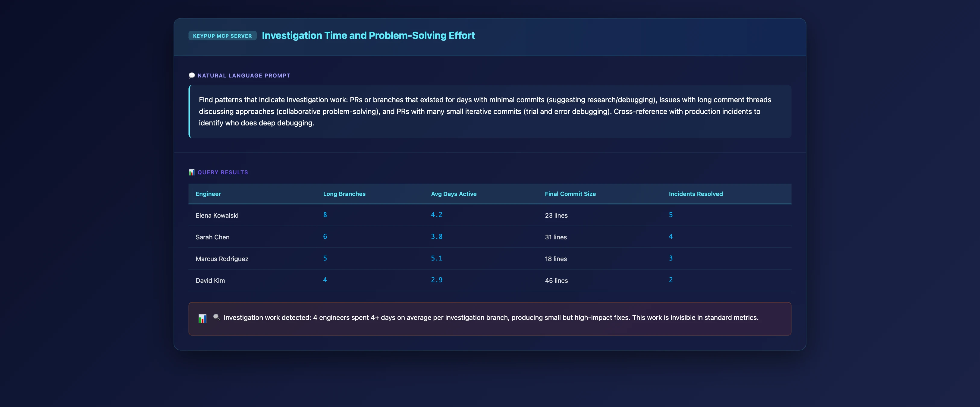This screenshot has height=407, width=980.
Task: Sort by the Long Branches column header
Action: click(x=344, y=194)
